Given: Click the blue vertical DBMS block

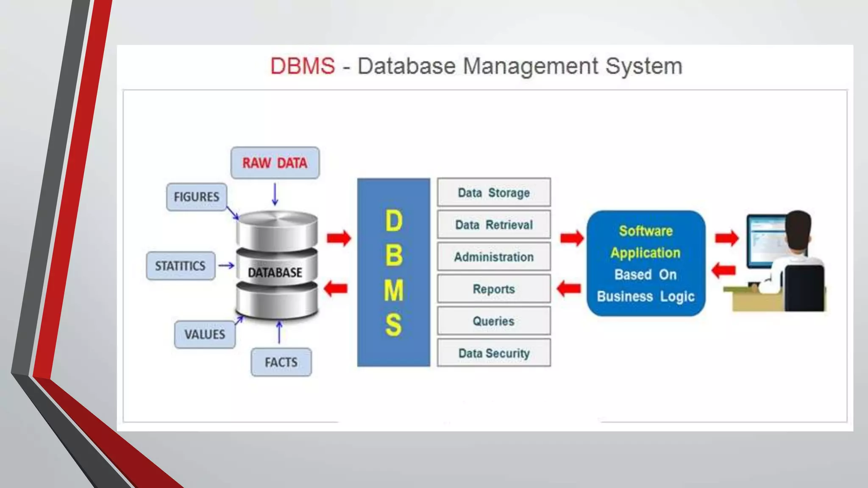Looking at the screenshot, I should 393,272.
